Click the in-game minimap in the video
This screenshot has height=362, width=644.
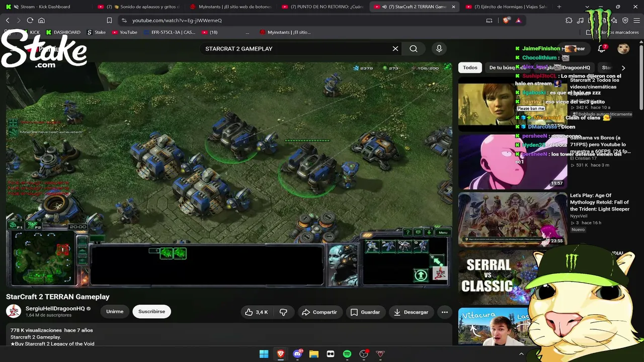coord(42,258)
